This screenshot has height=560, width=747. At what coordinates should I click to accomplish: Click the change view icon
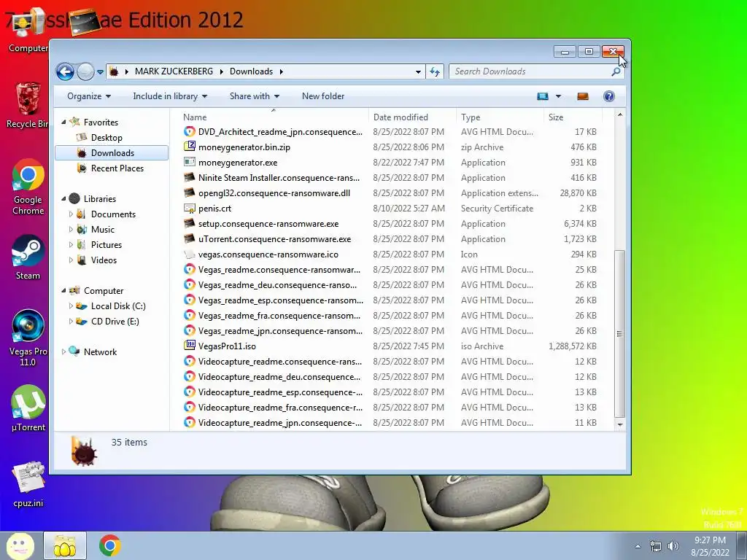tap(543, 96)
